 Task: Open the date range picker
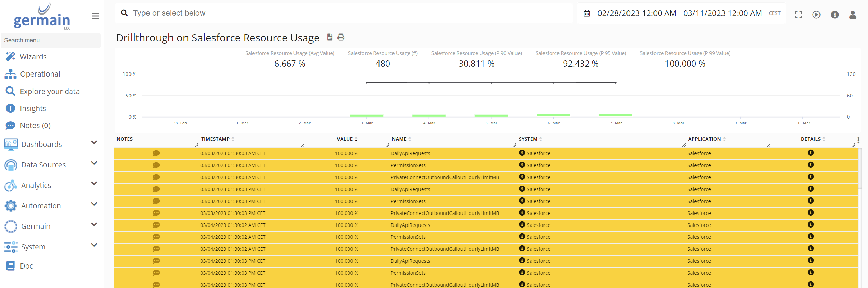click(x=679, y=13)
